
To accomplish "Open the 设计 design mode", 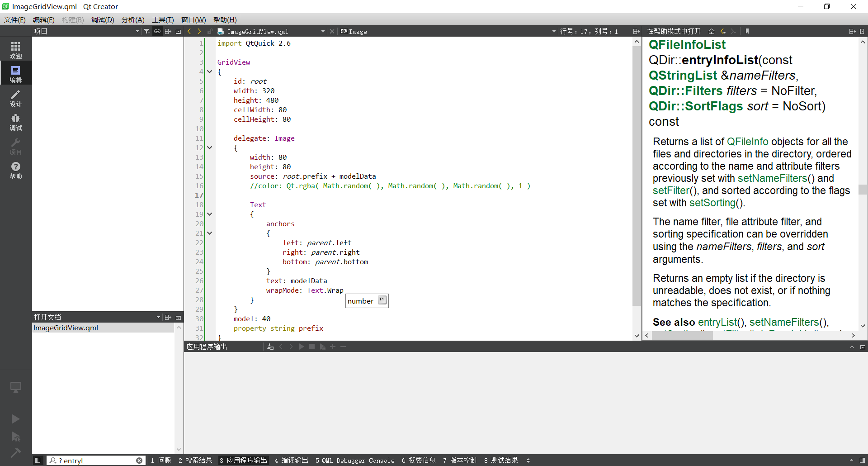I will (x=16, y=98).
